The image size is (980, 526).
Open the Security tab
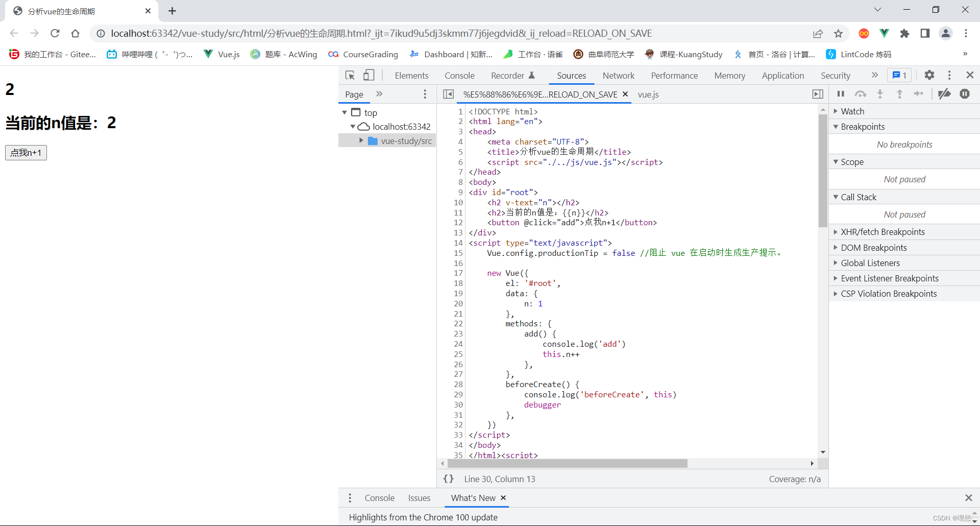835,76
